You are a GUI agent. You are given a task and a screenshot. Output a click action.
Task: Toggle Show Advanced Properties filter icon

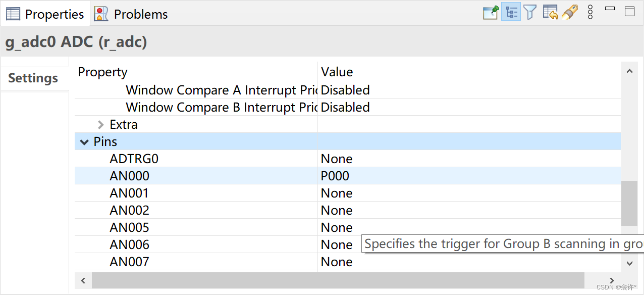pos(530,12)
